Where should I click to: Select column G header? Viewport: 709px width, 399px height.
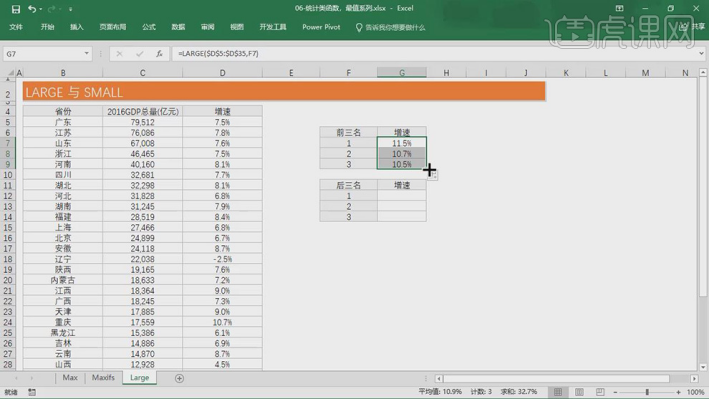(402, 73)
